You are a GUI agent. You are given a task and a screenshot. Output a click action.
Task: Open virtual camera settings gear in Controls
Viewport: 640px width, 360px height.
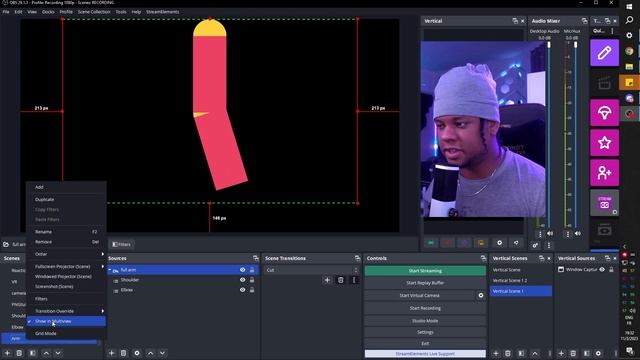[481, 295]
